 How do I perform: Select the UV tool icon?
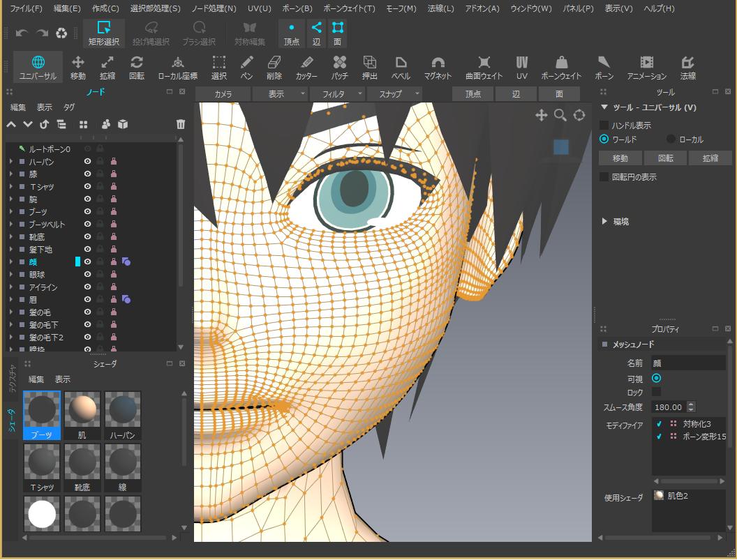click(522, 67)
